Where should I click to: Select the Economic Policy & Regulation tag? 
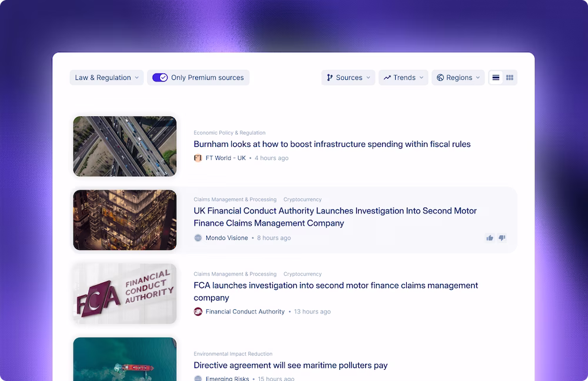point(229,133)
